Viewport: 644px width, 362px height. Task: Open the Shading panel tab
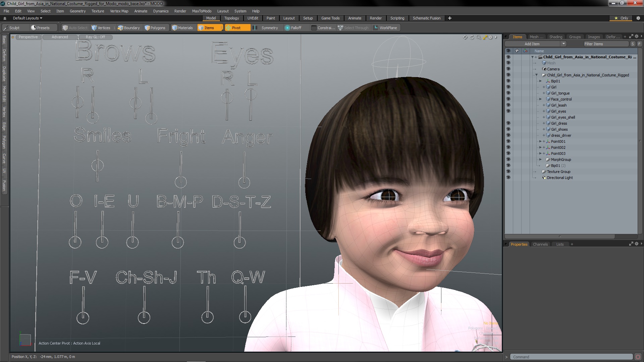[555, 37]
